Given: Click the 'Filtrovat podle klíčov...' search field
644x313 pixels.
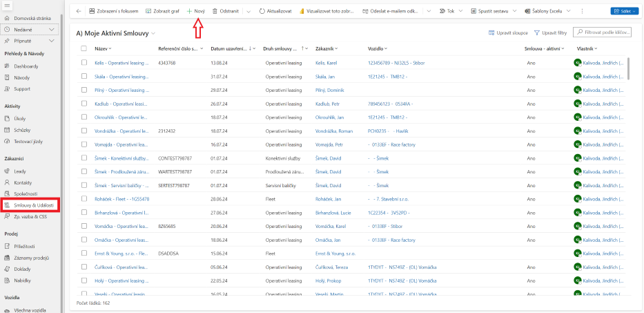Looking at the screenshot, I should 606,32.
